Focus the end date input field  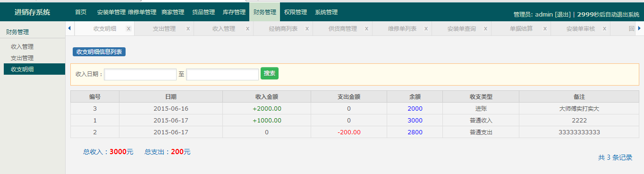point(222,75)
